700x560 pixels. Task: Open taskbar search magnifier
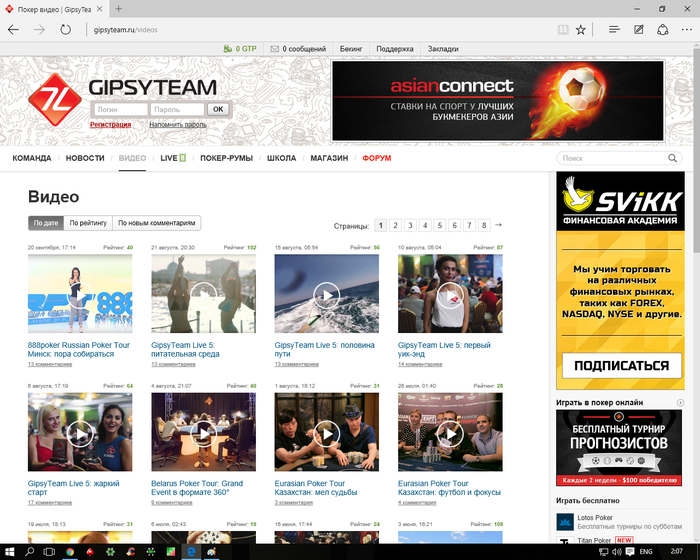point(29,552)
